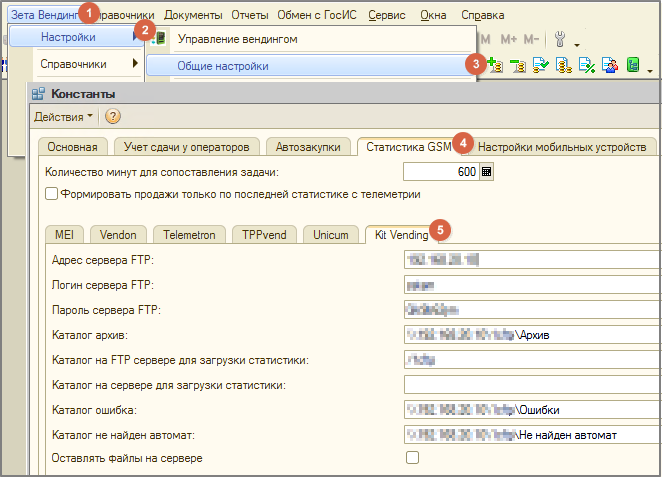Select the MEI telemetry tab

64,235
